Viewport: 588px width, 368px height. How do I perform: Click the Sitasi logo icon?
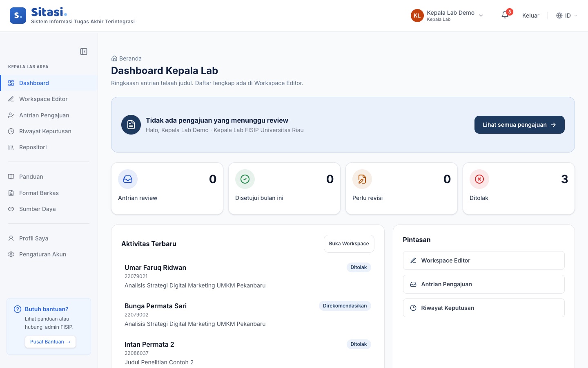tap(18, 16)
